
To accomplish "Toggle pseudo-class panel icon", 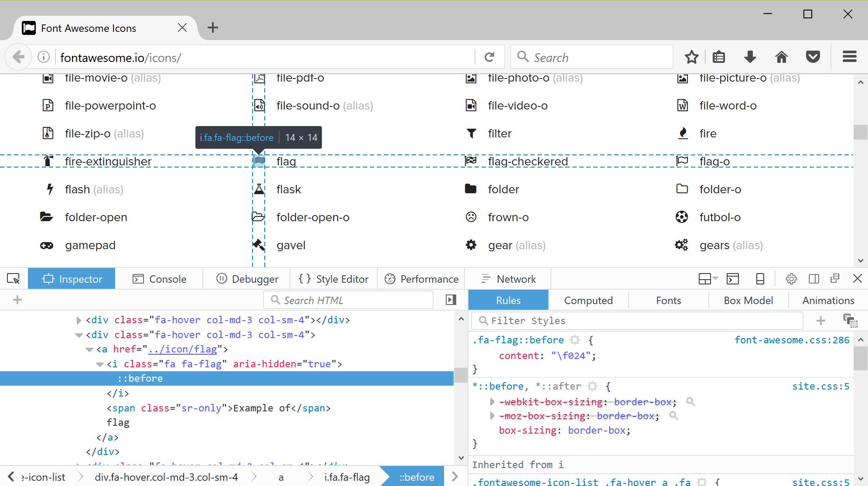I will pos(850,321).
